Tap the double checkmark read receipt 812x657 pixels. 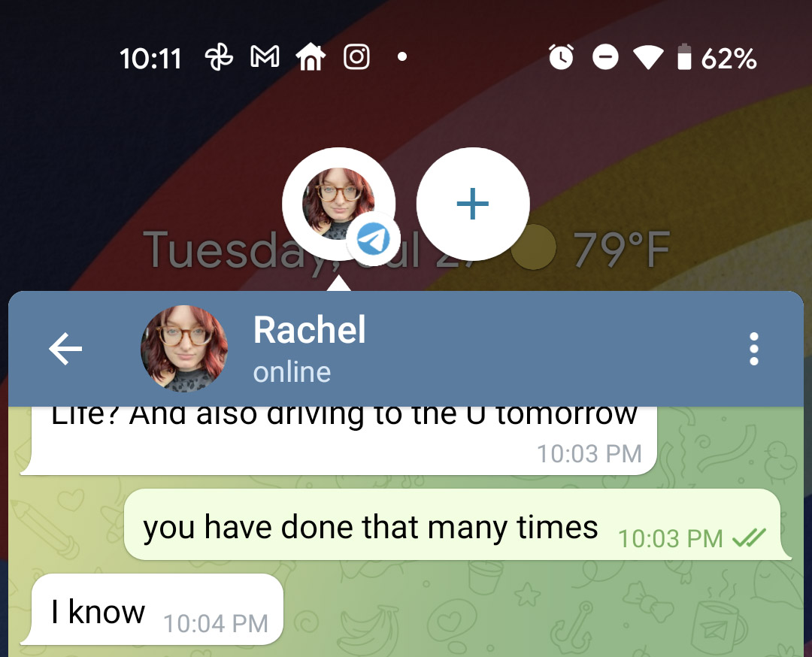(x=749, y=539)
